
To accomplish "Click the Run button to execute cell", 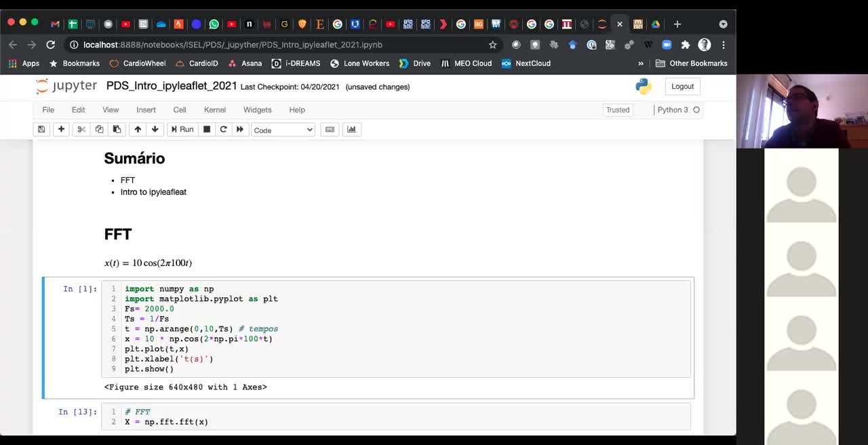I will (182, 130).
